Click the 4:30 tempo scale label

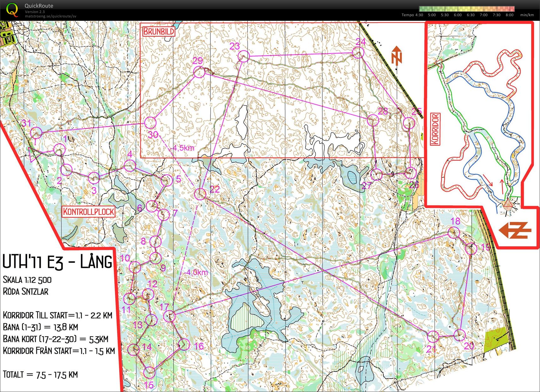pyautogui.click(x=419, y=15)
